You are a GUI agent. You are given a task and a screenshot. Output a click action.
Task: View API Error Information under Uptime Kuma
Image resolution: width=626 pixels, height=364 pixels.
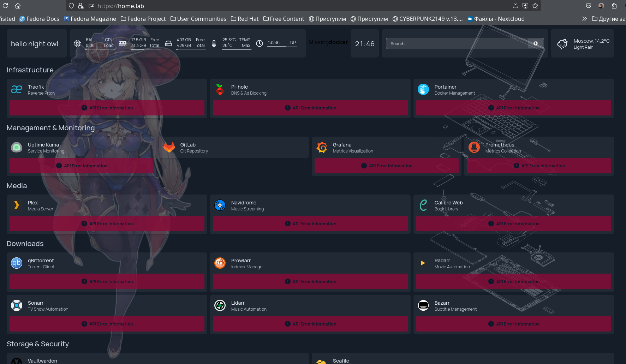(x=82, y=166)
